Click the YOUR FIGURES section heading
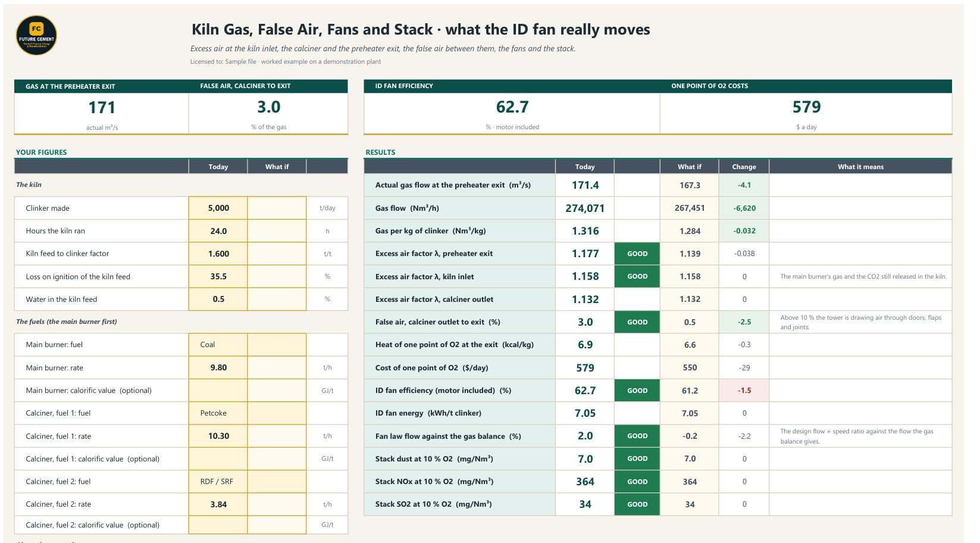Viewport: 980px width, 543px height. (x=41, y=152)
